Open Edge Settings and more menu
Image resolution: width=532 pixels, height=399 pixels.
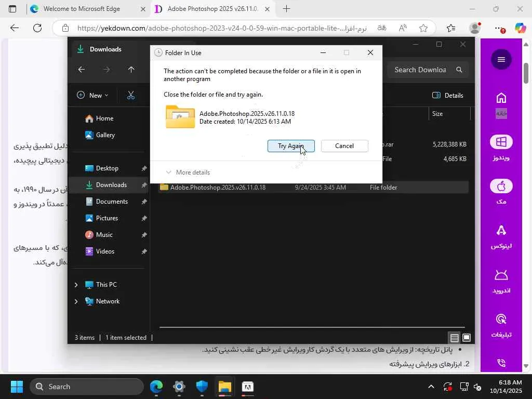click(x=499, y=28)
